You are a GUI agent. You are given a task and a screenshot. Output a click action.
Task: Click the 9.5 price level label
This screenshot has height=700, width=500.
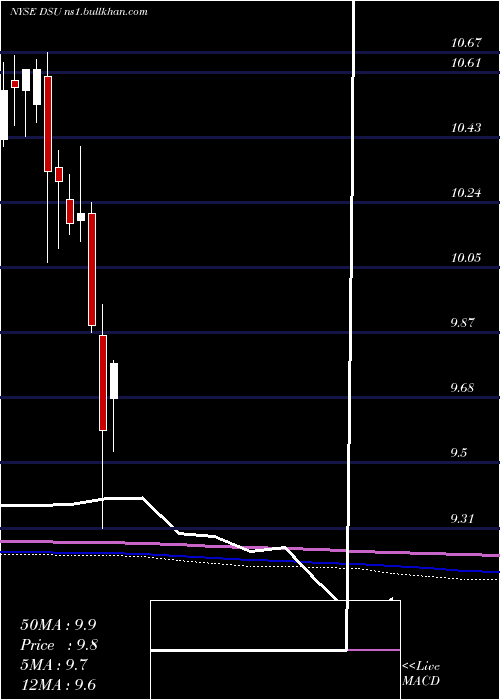(459, 453)
